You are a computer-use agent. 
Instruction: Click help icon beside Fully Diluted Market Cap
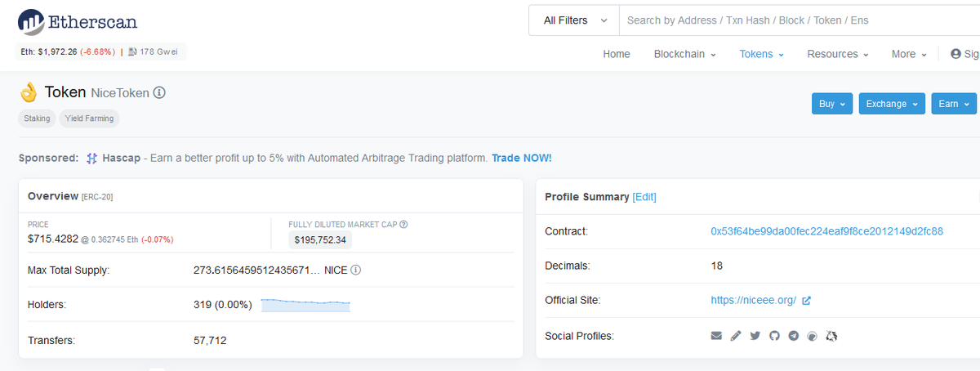pos(403,224)
